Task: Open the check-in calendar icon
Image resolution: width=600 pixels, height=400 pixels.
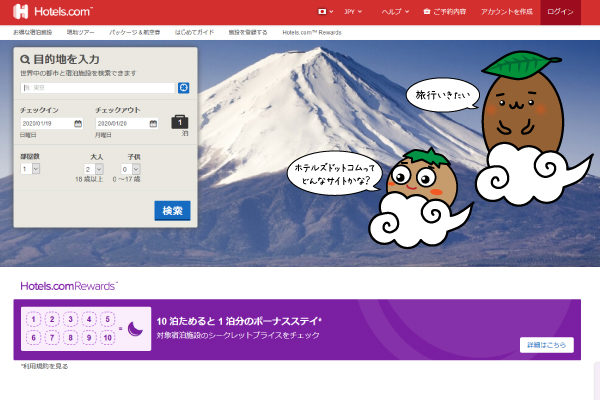Action: click(x=77, y=124)
